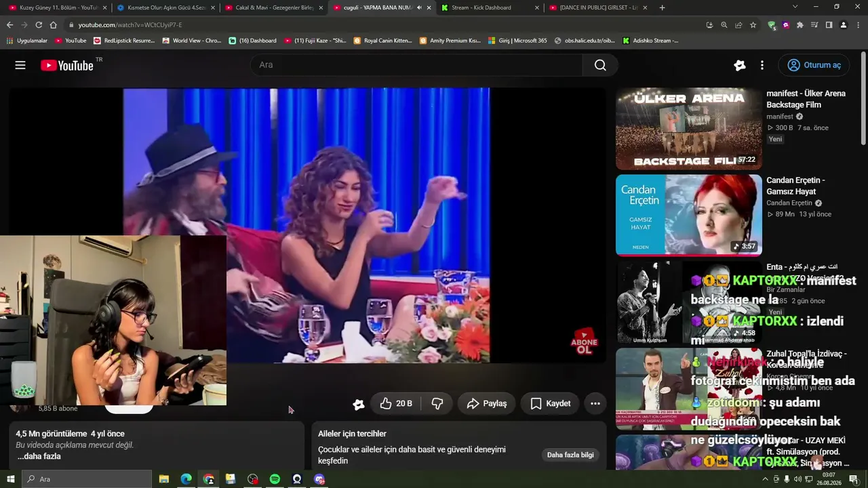Close the 'Stream - Kick Dashboard' tab

point(537,7)
